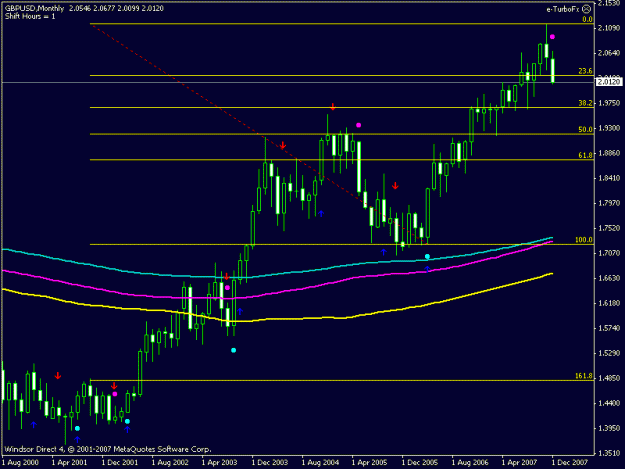Click the 1.6630 price scale value
The image size is (625, 469).
[x=609, y=278]
